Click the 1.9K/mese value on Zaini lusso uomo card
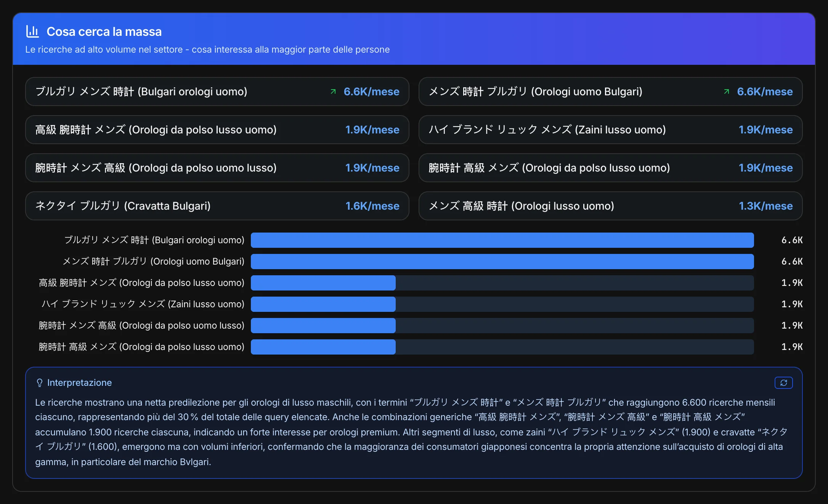Viewport: 828px width, 504px height. [766, 130]
